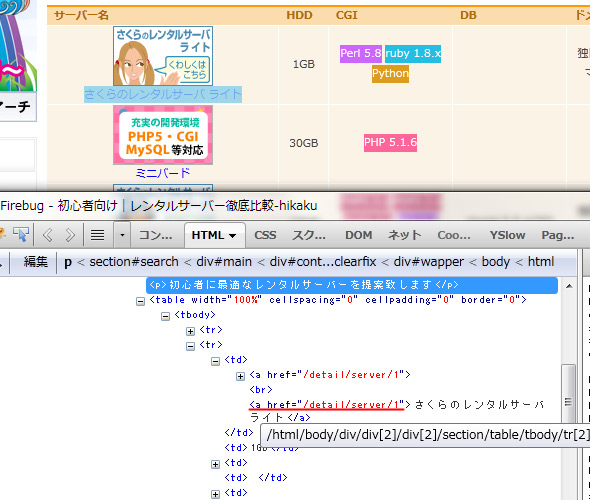Select the br node in the tree
This screenshot has width=590, height=500.
click(261, 390)
